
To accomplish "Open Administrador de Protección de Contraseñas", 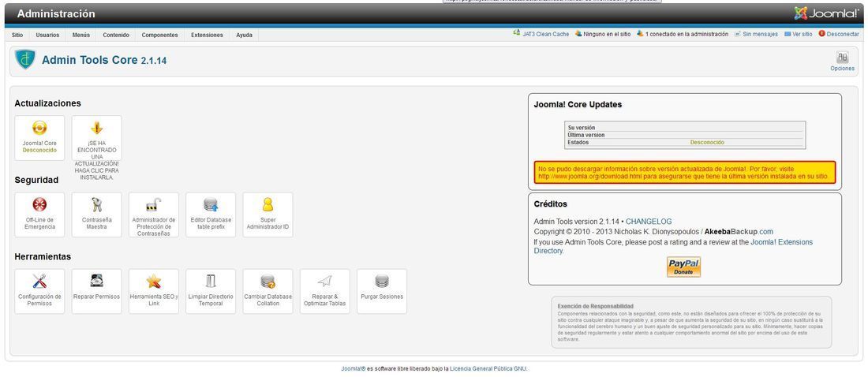I will point(153,215).
